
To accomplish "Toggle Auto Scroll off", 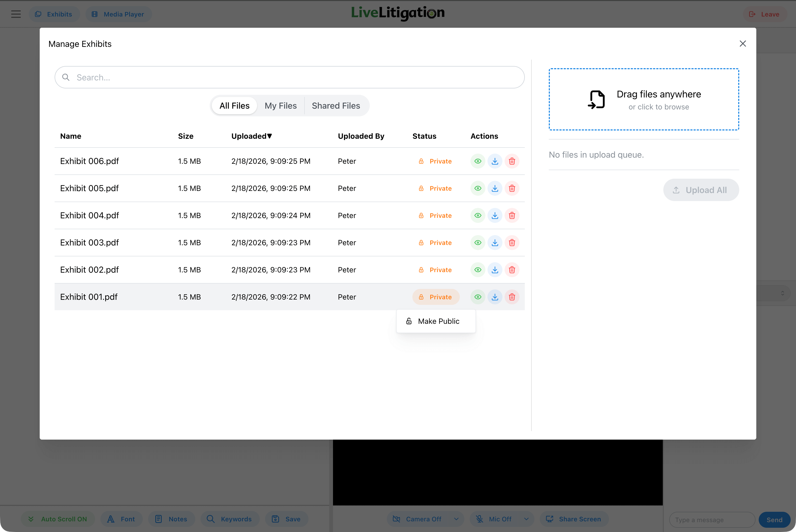I will pyautogui.click(x=57, y=519).
